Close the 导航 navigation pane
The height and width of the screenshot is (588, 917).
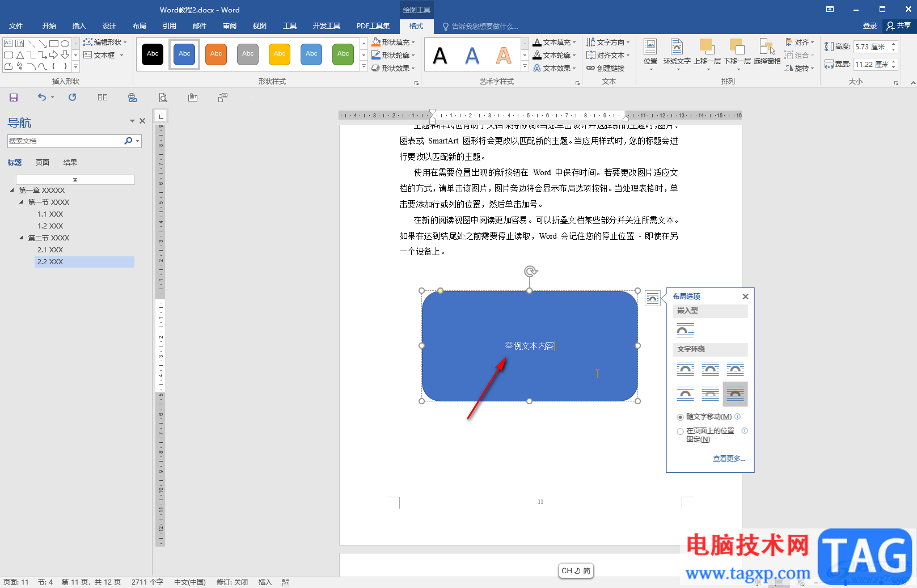(142, 121)
